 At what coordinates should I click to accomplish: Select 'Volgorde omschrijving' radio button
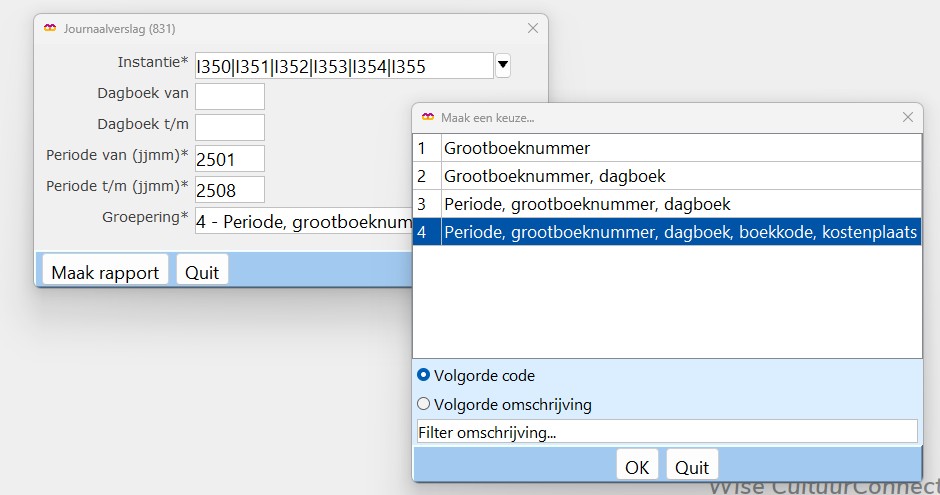pyautogui.click(x=424, y=405)
